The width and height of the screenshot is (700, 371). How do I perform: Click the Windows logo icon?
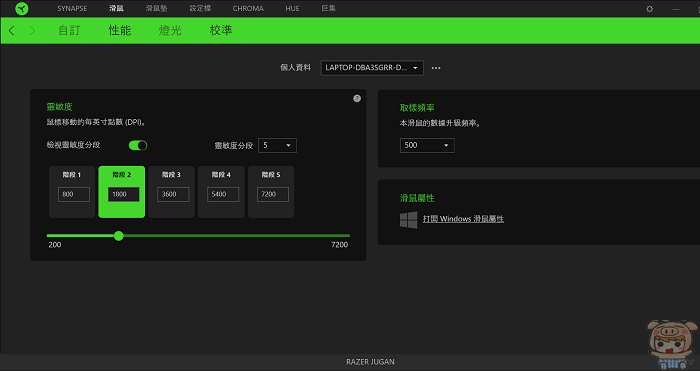point(408,220)
